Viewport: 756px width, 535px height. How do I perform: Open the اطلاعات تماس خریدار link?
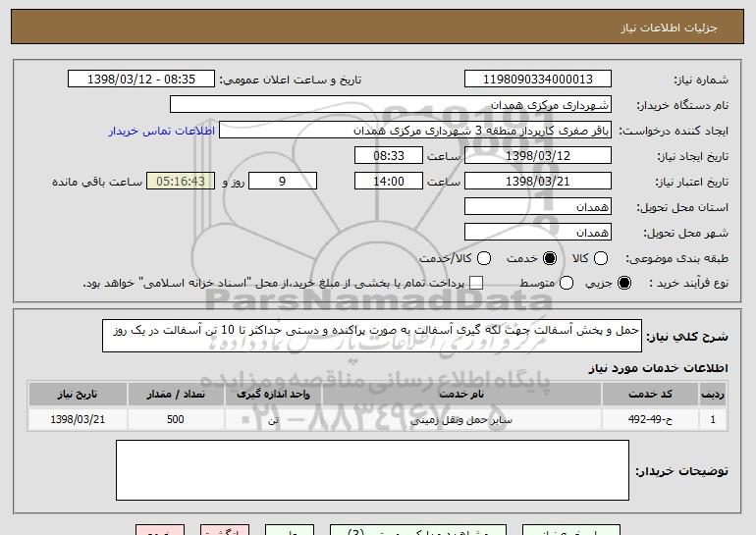pyautogui.click(x=162, y=131)
